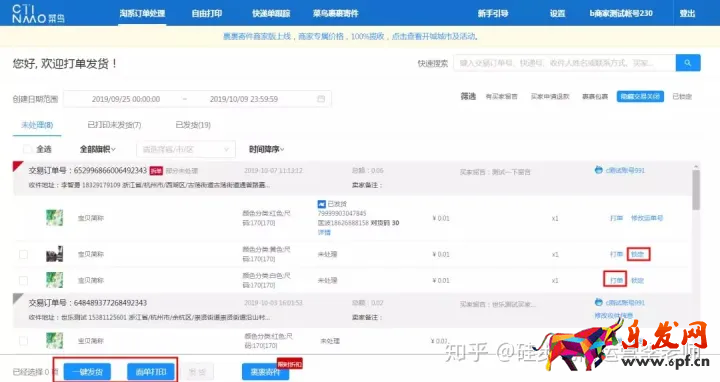The image size is (720, 382).
Task: Expand the 全部旗帜 flag dropdown
Action: (97, 149)
